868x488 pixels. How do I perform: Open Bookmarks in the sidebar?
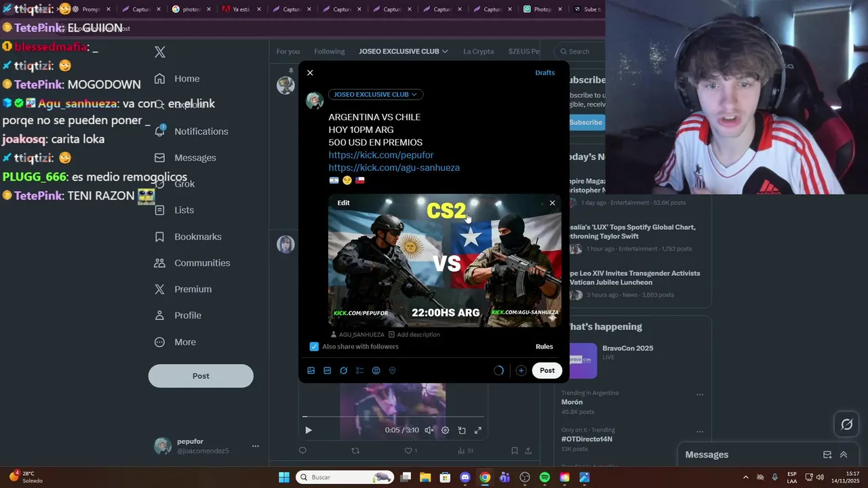[x=188, y=237]
